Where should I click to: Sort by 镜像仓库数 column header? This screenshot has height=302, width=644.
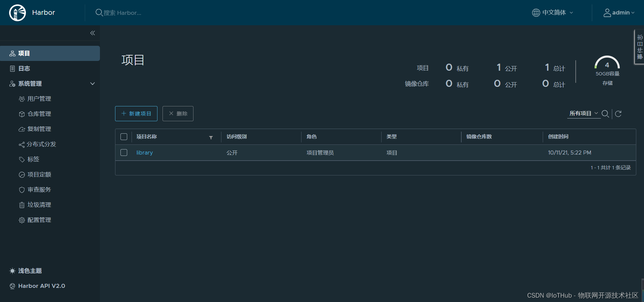pyautogui.click(x=479, y=137)
